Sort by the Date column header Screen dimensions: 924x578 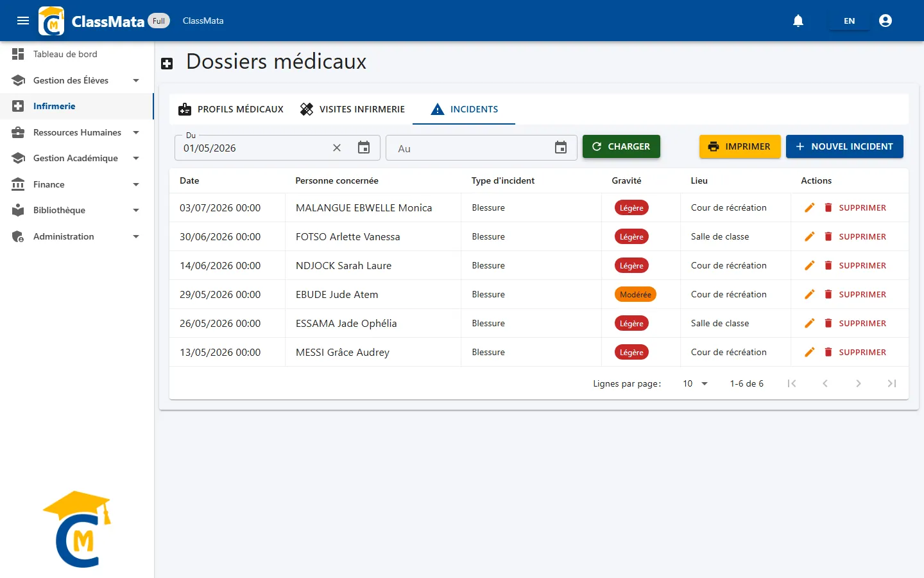pyautogui.click(x=189, y=180)
